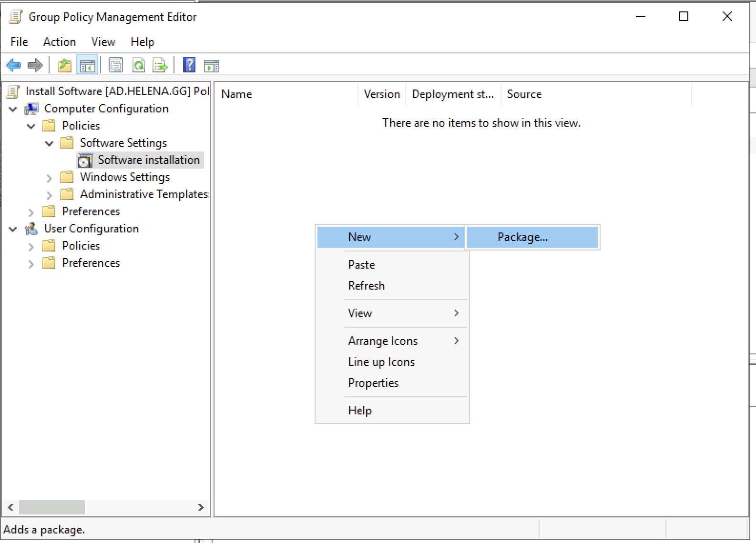
Task: Select the Software installation tree node
Action: point(148,160)
